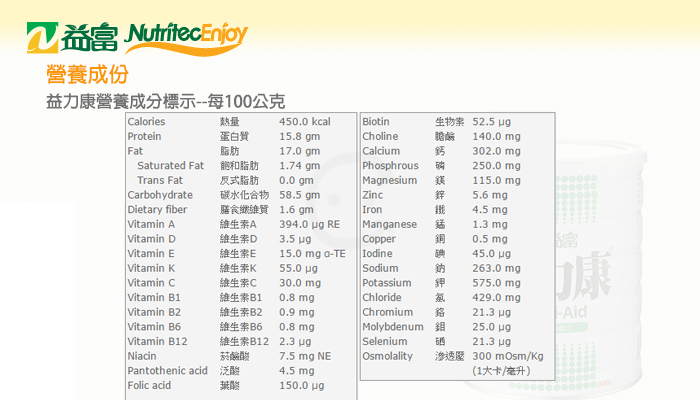
Task: Select the Saturated Fat row label
Action: coord(171,166)
